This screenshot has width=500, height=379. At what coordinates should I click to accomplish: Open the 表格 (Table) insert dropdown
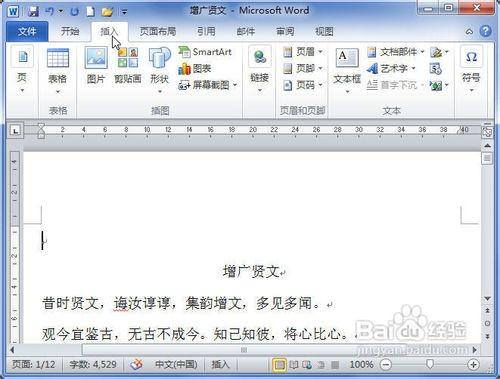point(58,71)
